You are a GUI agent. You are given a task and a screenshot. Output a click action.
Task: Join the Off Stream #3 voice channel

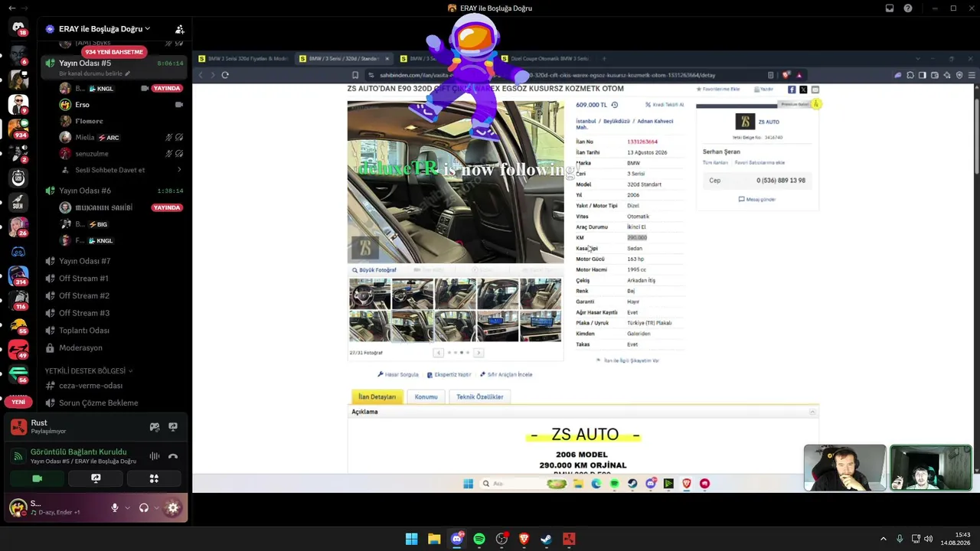click(84, 313)
